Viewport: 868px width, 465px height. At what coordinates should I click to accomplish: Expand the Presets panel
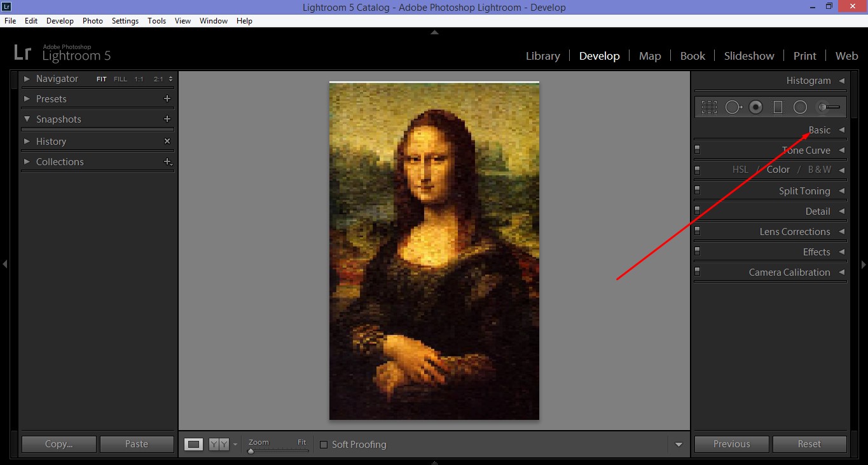27,98
